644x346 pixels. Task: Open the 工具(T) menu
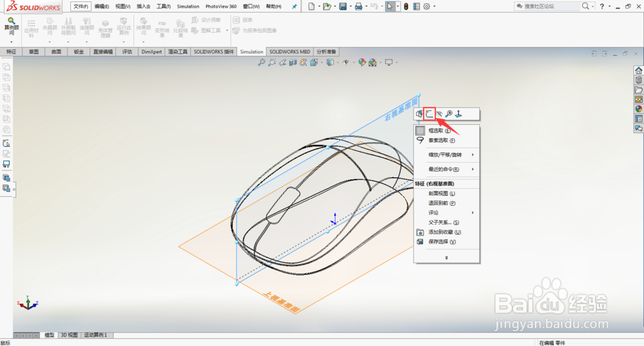click(164, 6)
